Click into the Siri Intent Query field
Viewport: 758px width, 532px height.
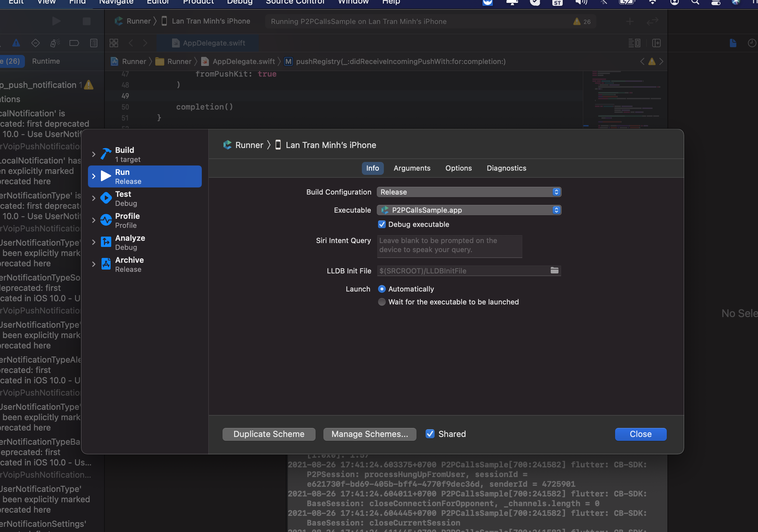(449, 246)
